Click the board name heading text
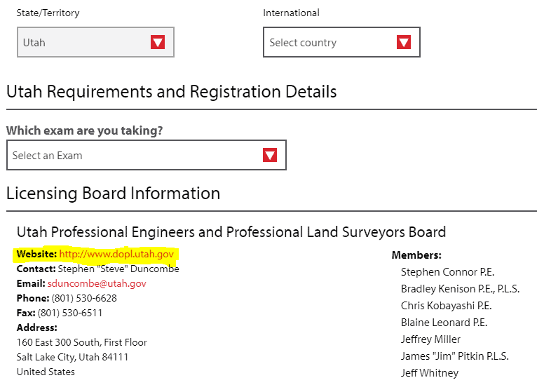 click(x=231, y=232)
